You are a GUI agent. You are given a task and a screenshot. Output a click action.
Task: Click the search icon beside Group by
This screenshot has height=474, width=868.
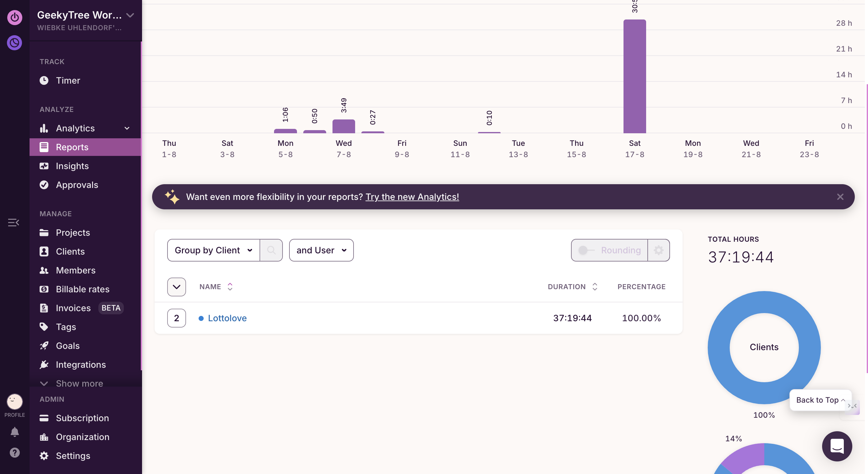271,250
